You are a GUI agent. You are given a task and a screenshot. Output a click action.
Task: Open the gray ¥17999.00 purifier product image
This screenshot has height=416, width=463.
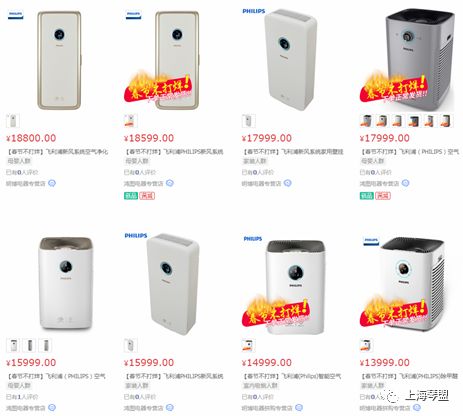tap(420, 60)
